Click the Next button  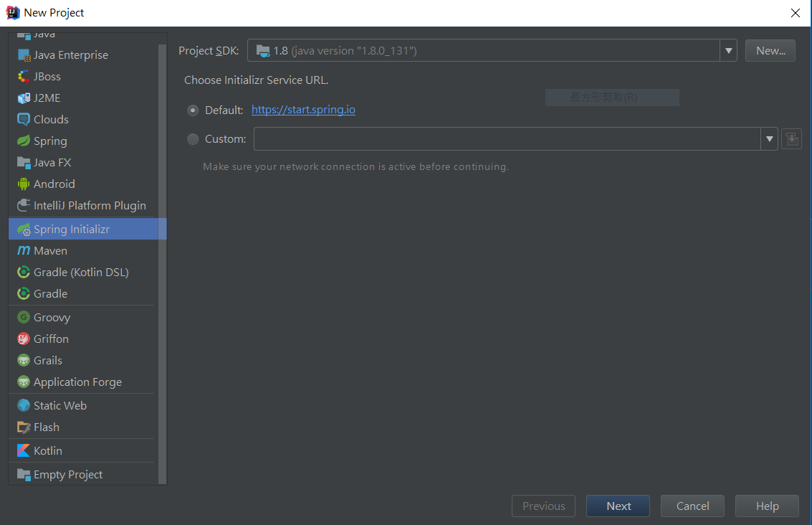click(x=618, y=506)
